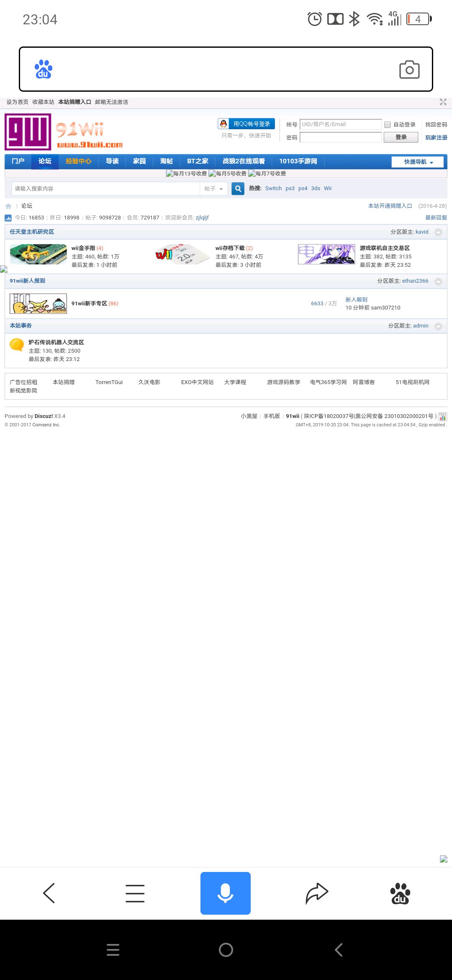Collapse the 任天堂主机研究区 section
This screenshot has height=980, width=452.
(x=438, y=232)
